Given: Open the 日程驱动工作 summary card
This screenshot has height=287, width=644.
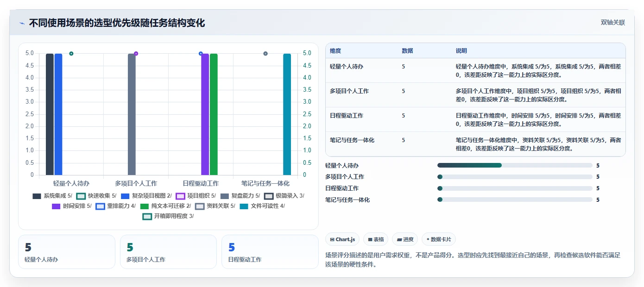Looking at the screenshot, I should (x=270, y=252).
